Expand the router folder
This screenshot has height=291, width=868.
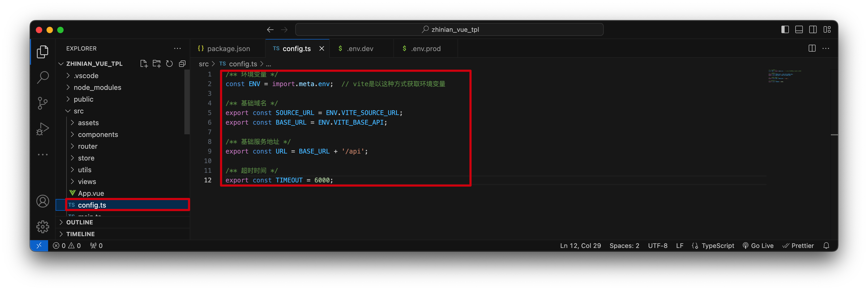[123, 146]
